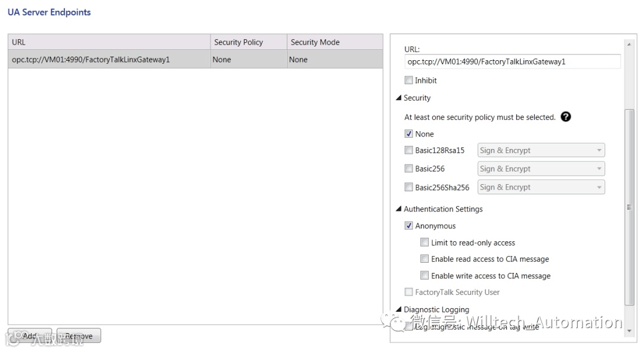This screenshot has height=351, width=644.
Task: Enable the Basic256Sha256 security policy
Action: (408, 187)
